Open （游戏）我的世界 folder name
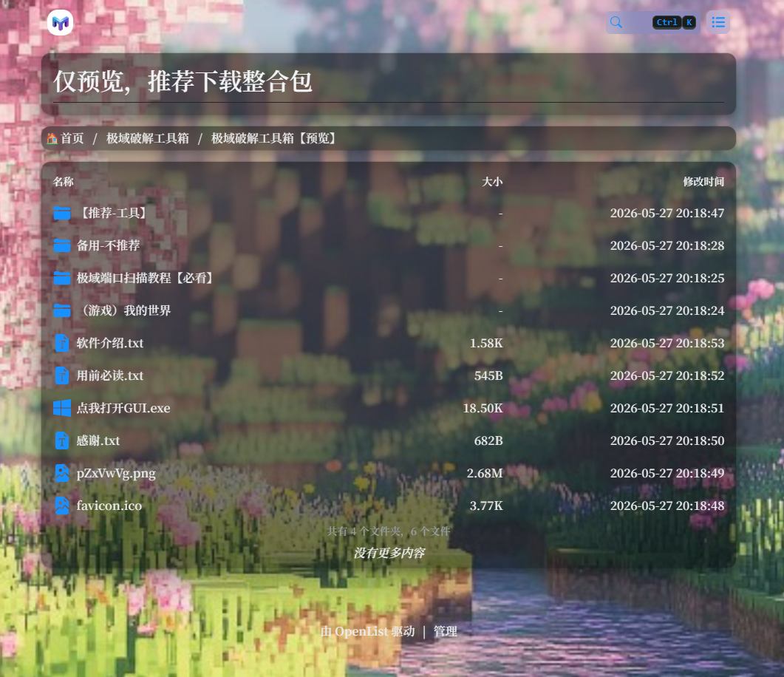Screen dimensions: 784x677 [x=123, y=310]
